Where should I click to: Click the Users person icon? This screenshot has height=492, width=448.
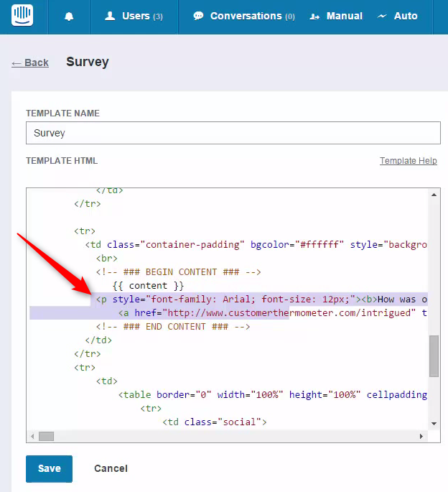click(x=110, y=16)
